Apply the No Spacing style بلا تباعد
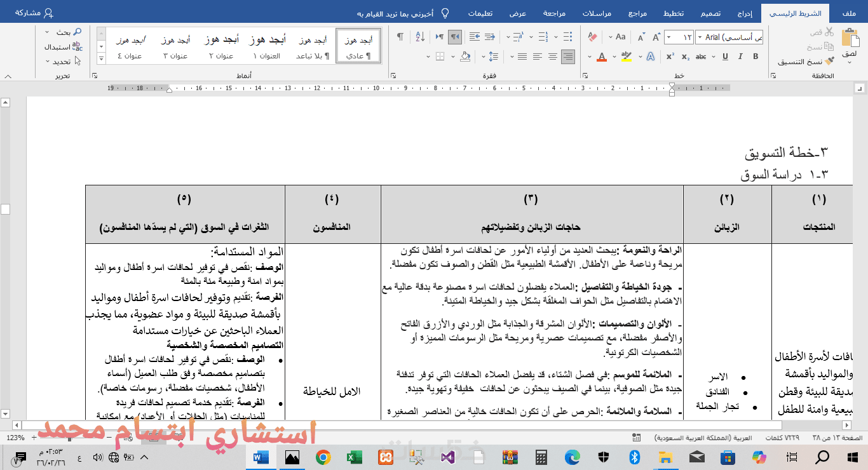Image resolution: width=868 pixels, height=470 pixels. (x=312, y=46)
